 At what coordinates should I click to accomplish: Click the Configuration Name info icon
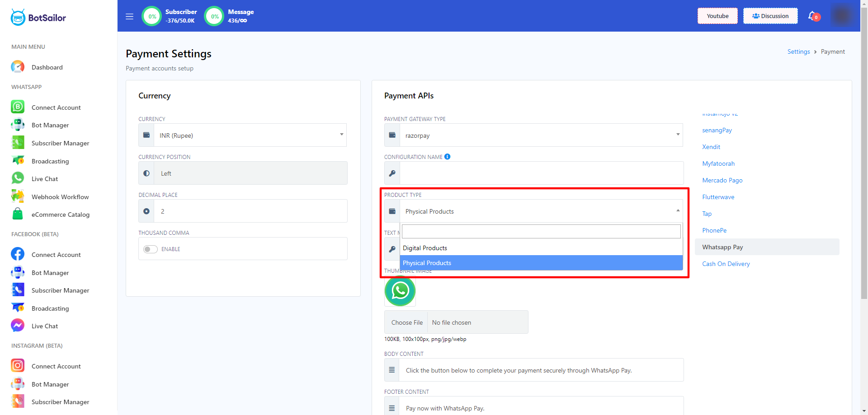447,157
